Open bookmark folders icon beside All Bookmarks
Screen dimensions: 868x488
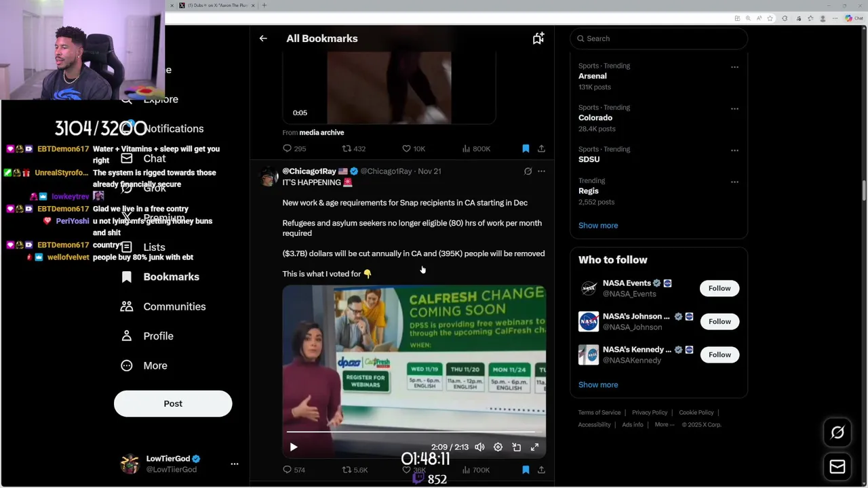(538, 39)
